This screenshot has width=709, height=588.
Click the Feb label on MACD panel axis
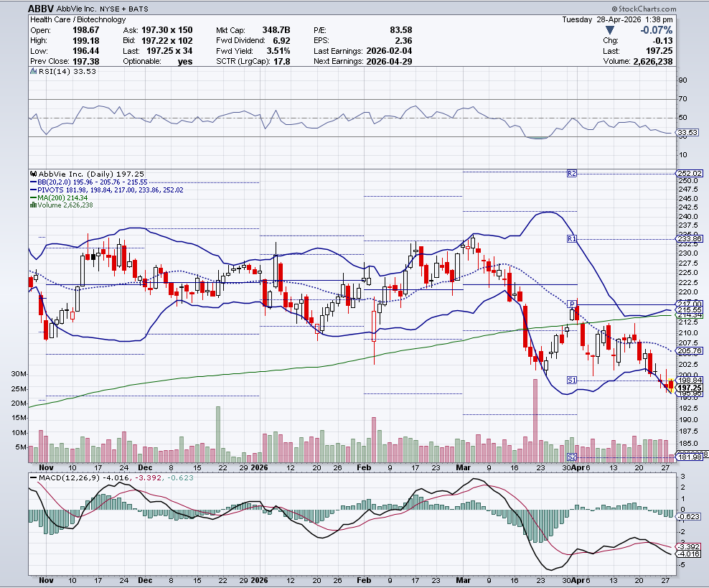click(364, 580)
